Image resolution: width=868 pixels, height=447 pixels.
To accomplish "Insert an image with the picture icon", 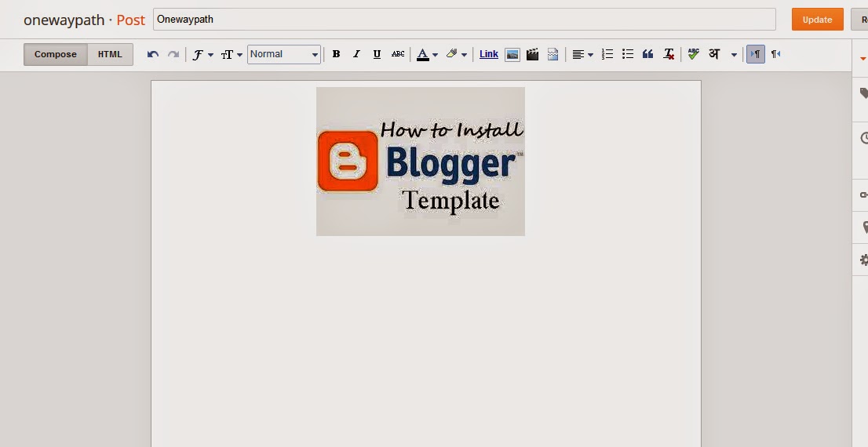I will 512,54.
